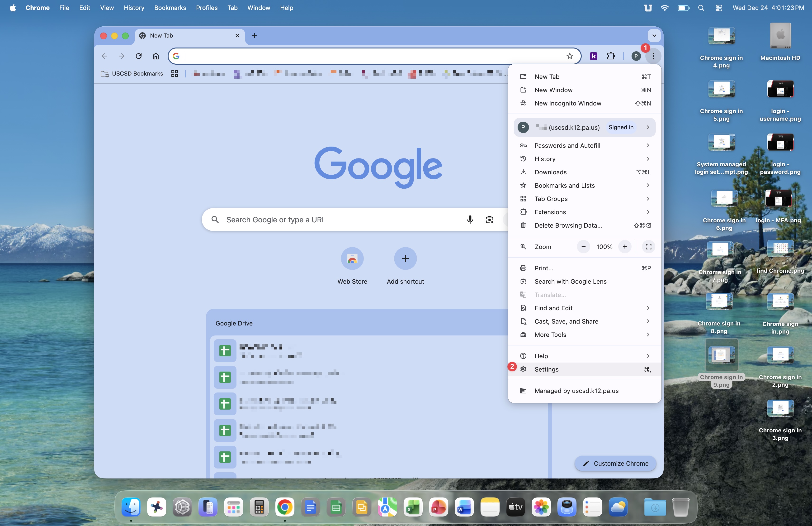Click the bookmark star in address bar

(x=569, y=56)
